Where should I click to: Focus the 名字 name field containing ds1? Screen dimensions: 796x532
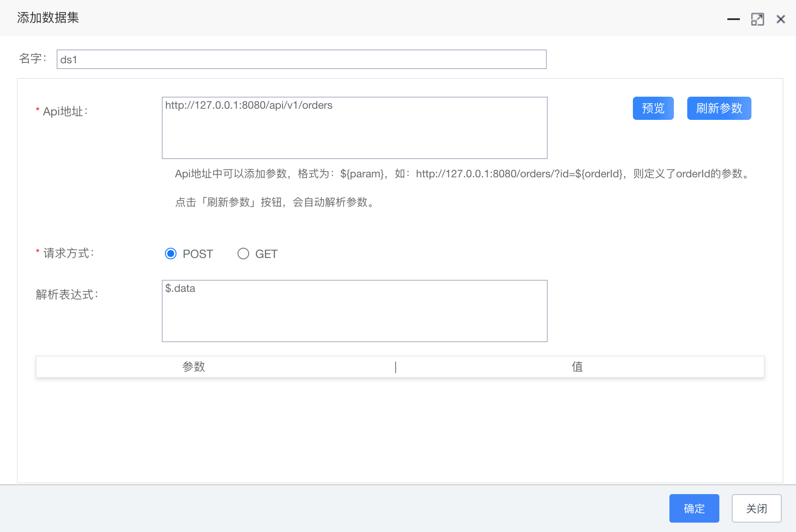301,59
